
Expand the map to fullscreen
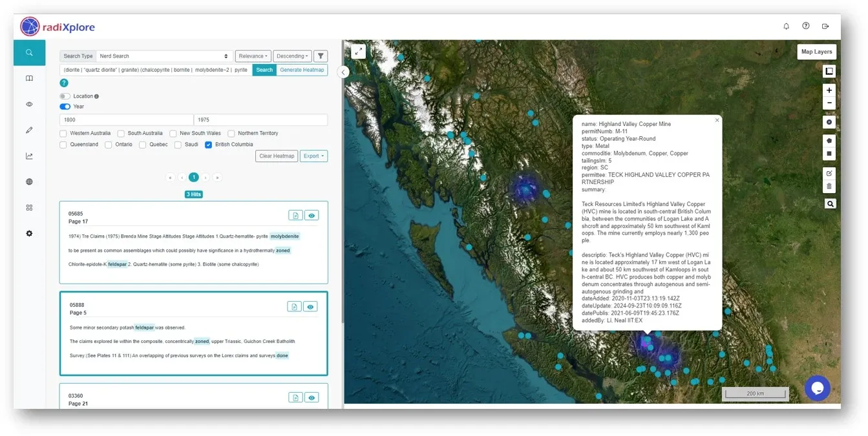[x=358, y=52]
